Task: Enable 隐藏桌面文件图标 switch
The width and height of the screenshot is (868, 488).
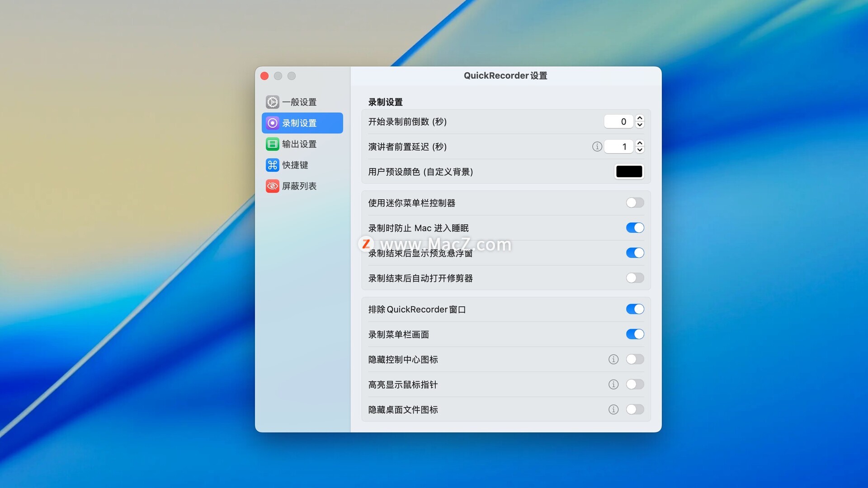Action: (x=635, y=409)
